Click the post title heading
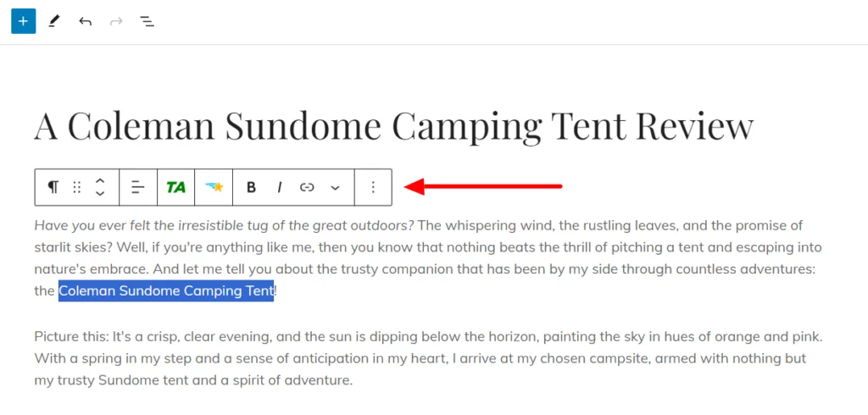The width and height of the screenshot is (868, 415). pyautogui.click(x=393, y=125)
